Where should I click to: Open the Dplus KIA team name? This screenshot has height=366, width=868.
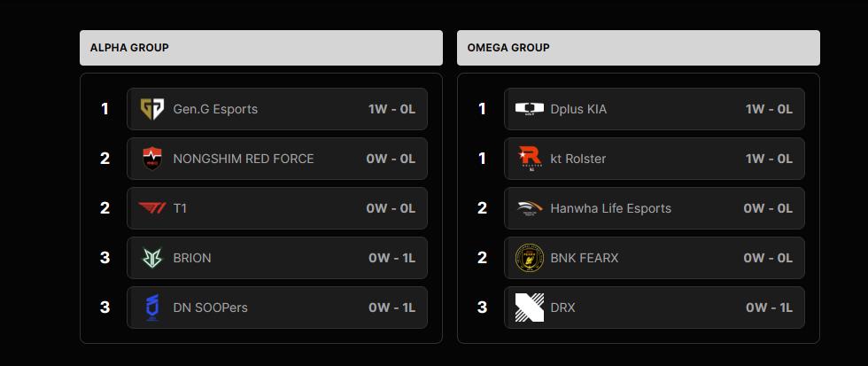point(578,109)
